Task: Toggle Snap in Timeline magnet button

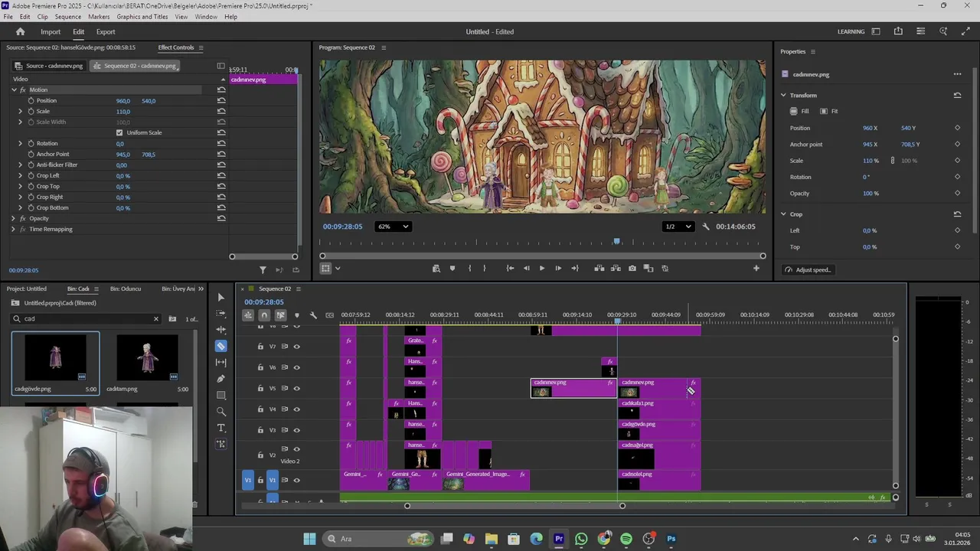Action: click(264, 315)
